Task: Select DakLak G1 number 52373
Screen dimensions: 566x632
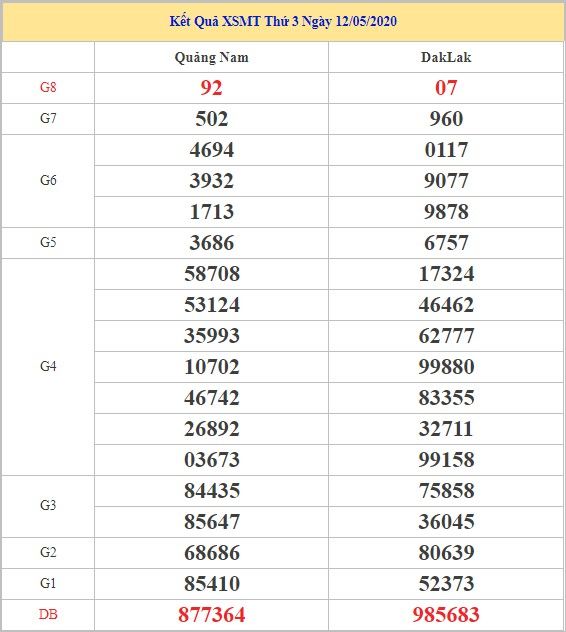Action: [x=446, y=584]
